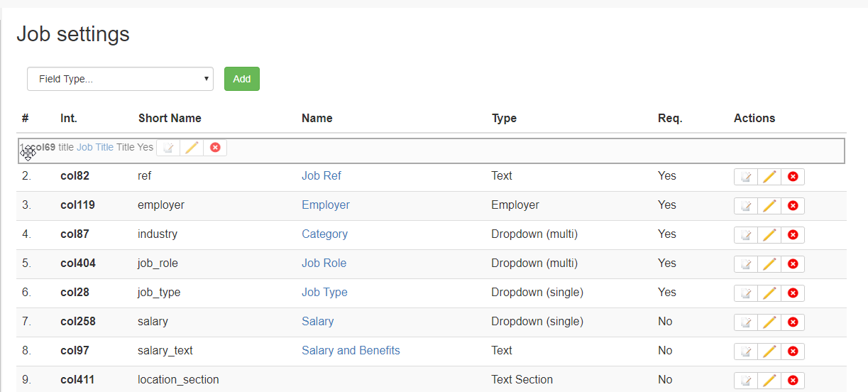Viewport: 868px width, 392px height.
Task: Select the col404 internal name cell
Action: pos(78,263)
